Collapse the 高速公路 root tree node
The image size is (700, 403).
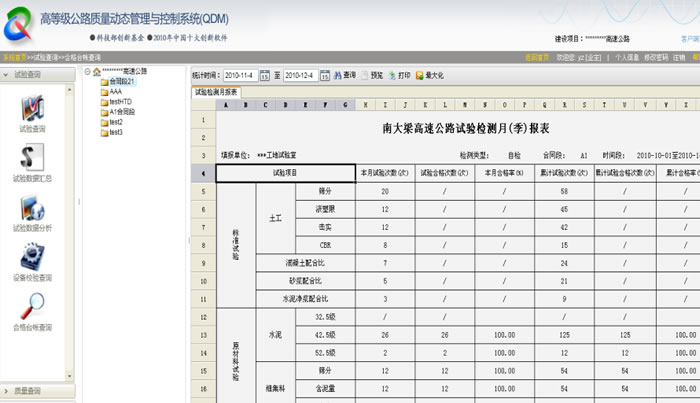88,71
